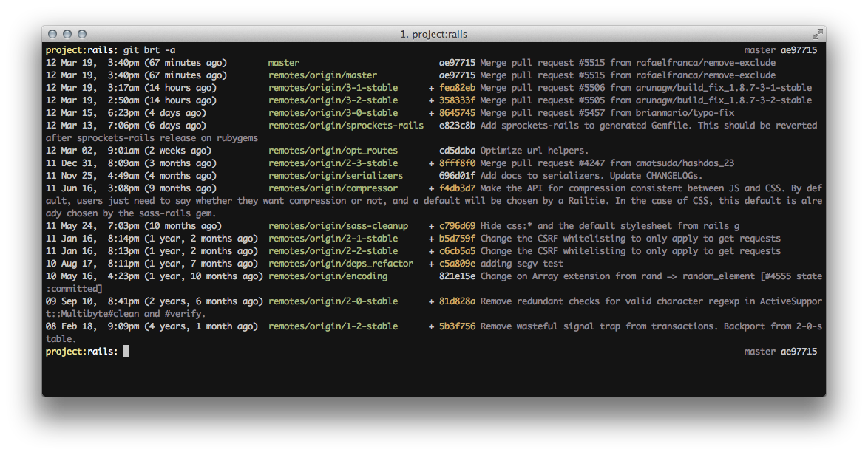
Task: Select 'remotes/origin/deps_refactor' branch text
Action: coord(341,264)
